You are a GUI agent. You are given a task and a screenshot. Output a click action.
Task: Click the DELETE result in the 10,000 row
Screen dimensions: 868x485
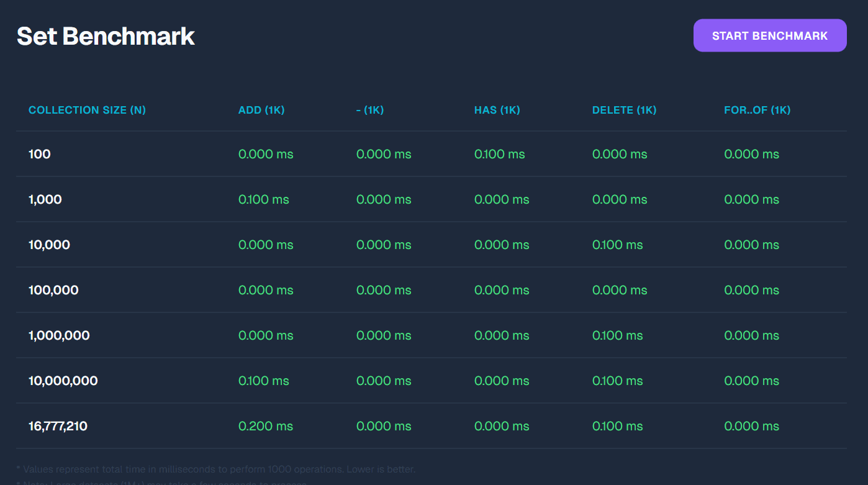pos(617,245)
